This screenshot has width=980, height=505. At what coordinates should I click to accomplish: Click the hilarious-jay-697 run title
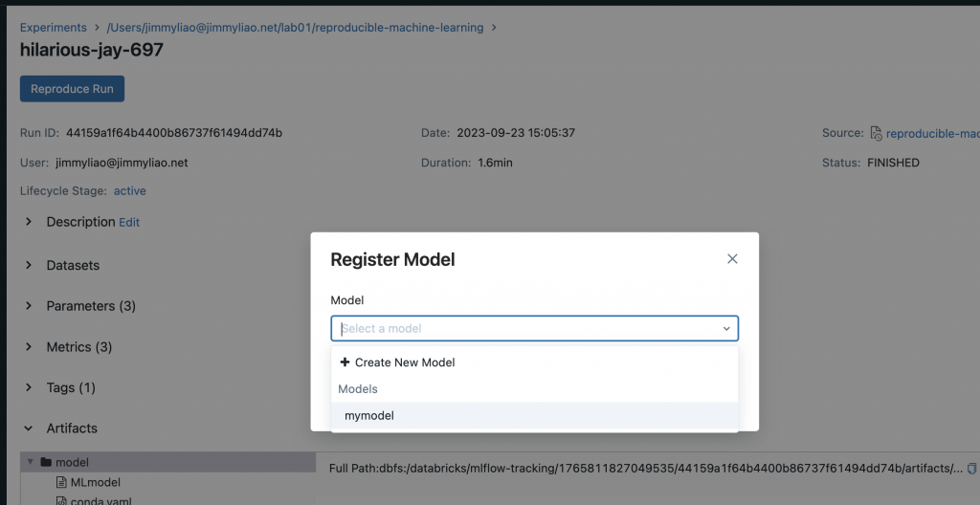tap(91, 50)
